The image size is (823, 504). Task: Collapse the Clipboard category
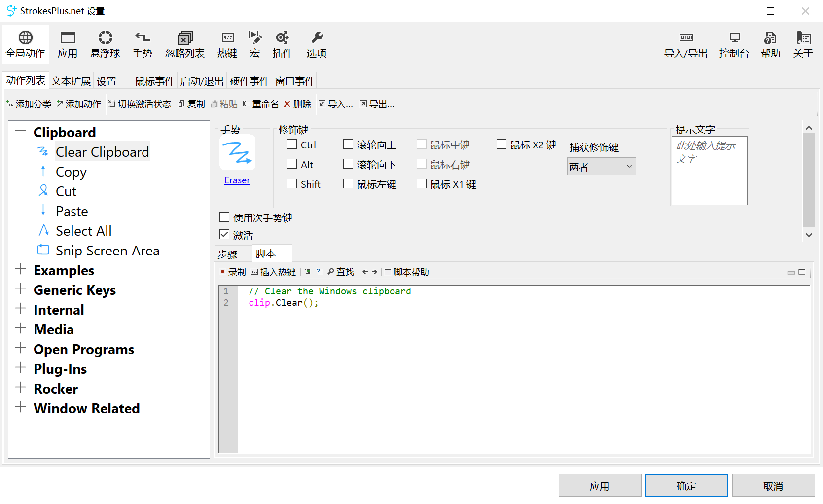coord(20,131)
